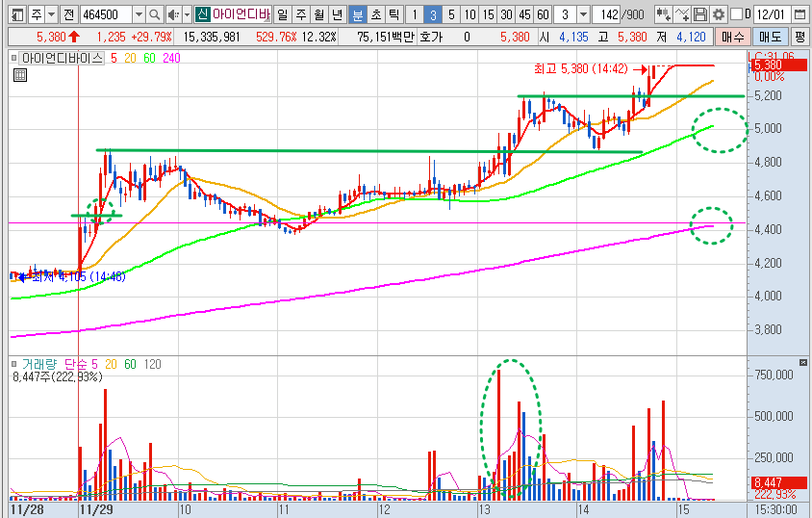Select the 초 seconds chart tab
Screen dimensions: 812x518
click(x=376, y=14)
